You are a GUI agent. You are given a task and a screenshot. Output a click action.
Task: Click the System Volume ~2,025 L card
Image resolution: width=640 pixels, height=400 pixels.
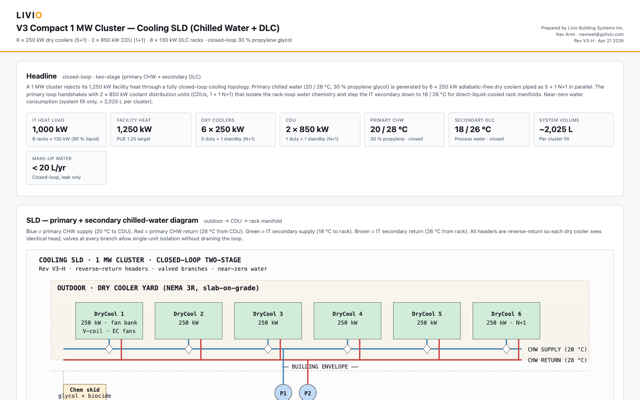[573, 129]
